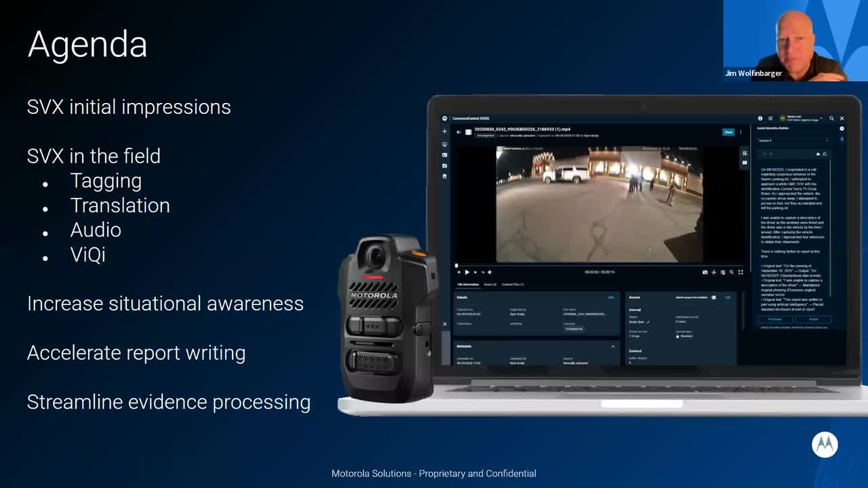Play the body camera video
868x488 pixels.
pos(467,272)
